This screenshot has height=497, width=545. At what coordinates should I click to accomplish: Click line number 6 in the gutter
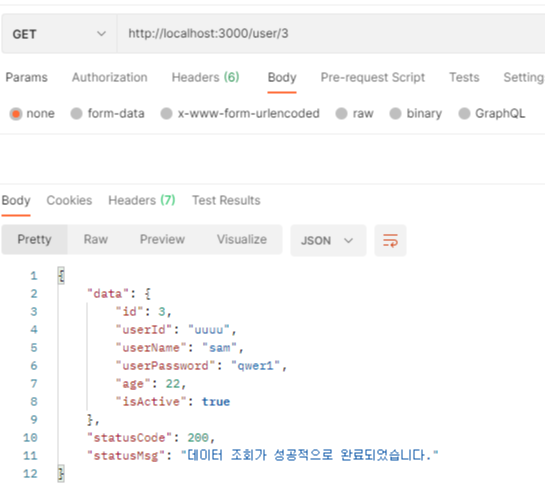click(x=34, y=366)
